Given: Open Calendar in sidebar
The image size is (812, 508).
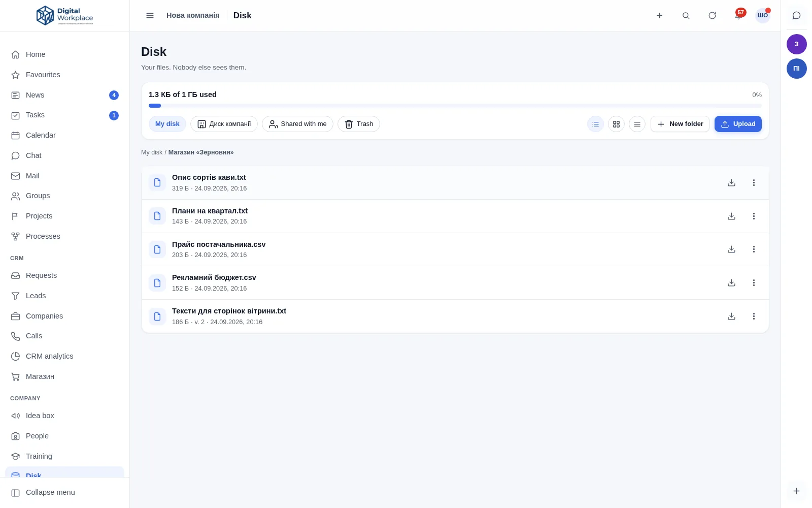Looking at the screenshot, I should click(64, 135).
